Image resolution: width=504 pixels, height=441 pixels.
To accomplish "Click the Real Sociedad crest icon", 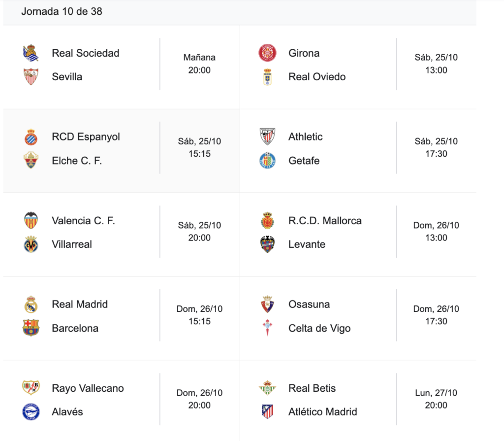I will [31, 53].
